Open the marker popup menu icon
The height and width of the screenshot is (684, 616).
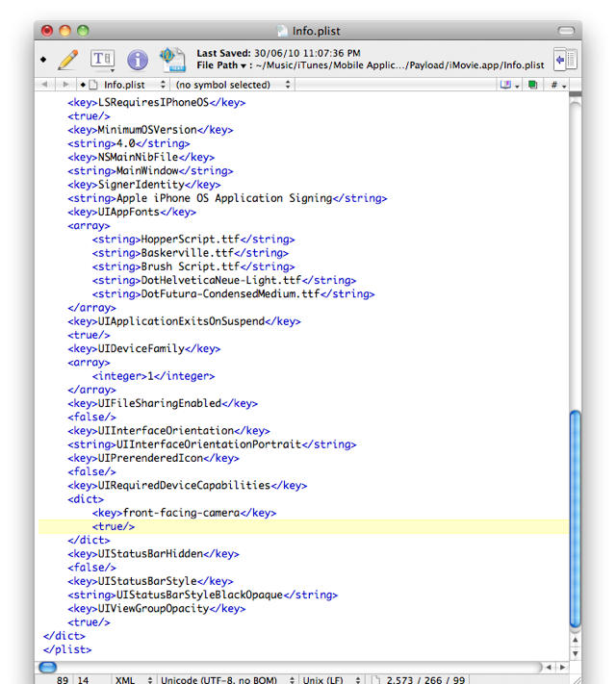tap(508, 85)
